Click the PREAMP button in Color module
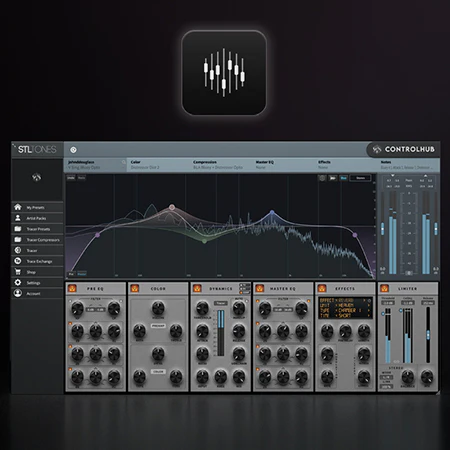Image resolution: width=450 pixels, height=450 pixels. (x=158, y=326)
